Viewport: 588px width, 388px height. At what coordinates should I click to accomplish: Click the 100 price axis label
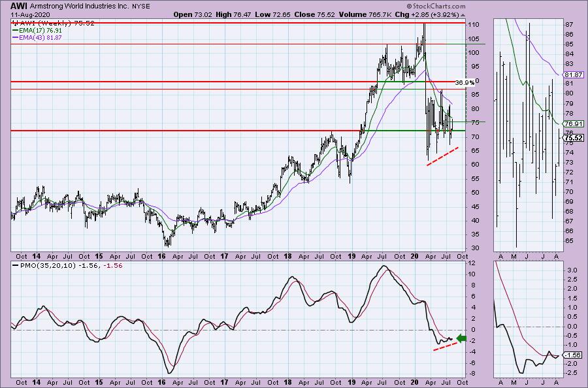474,53
